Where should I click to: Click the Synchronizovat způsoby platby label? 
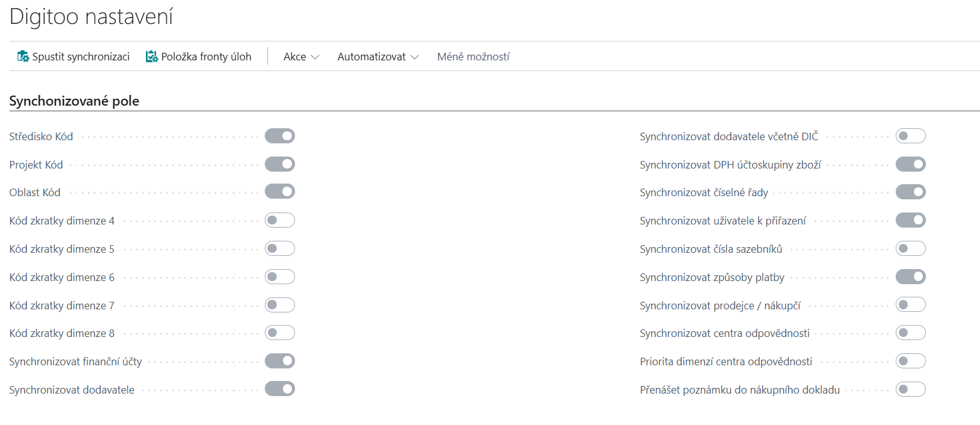click(712, 277)
